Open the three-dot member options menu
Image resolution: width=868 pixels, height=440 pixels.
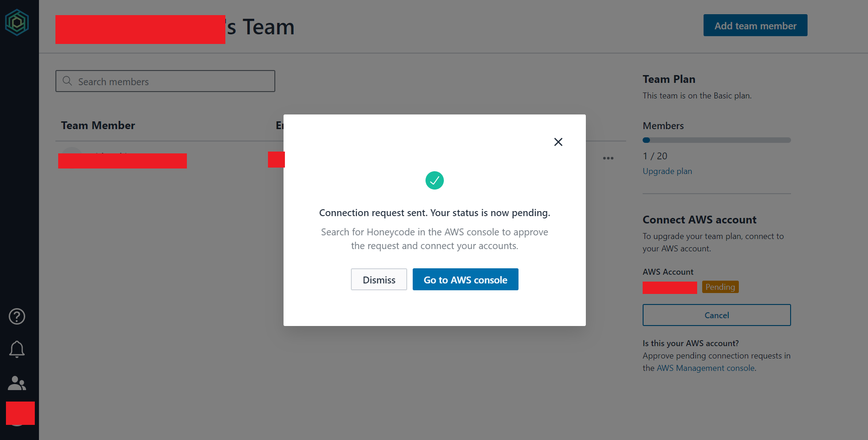[608, 158]
